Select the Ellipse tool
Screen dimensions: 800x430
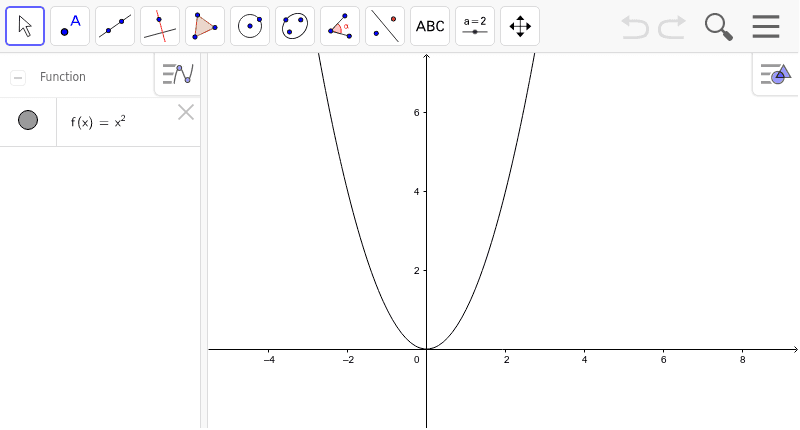[x=295, y=26]
